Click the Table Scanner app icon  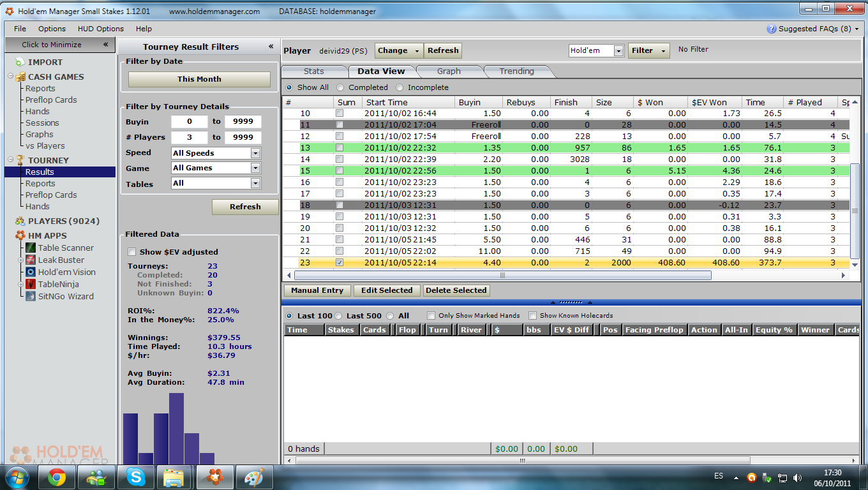[x=31, y=248]
